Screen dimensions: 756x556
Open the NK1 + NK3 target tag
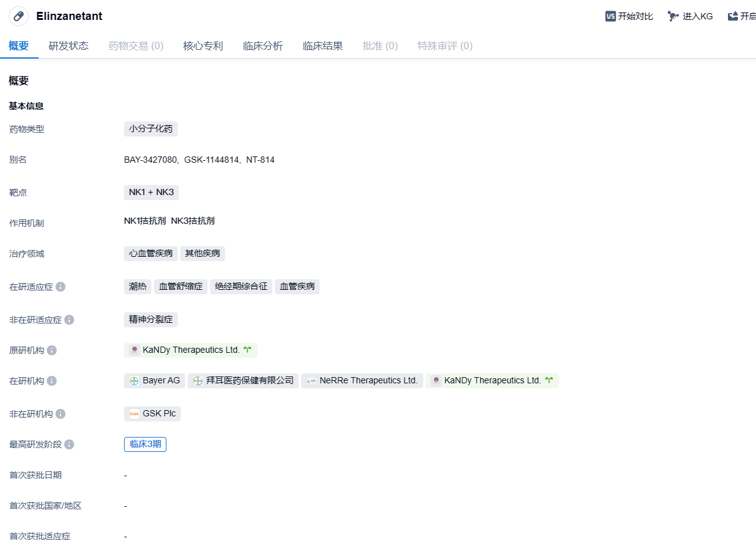coord(151,192)
